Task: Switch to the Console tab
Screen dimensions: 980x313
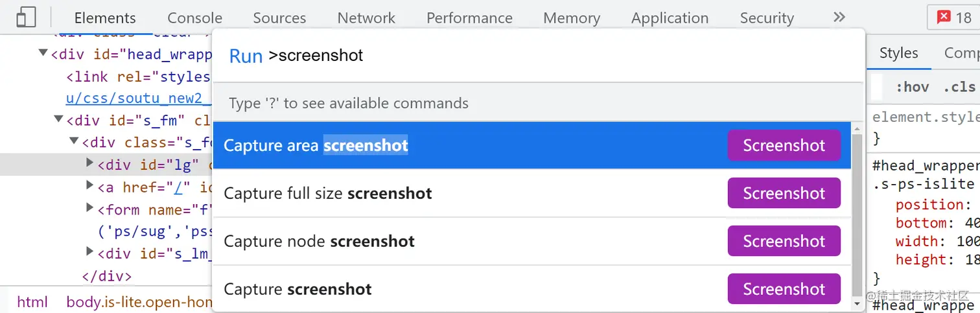Action: coord(194,17)
